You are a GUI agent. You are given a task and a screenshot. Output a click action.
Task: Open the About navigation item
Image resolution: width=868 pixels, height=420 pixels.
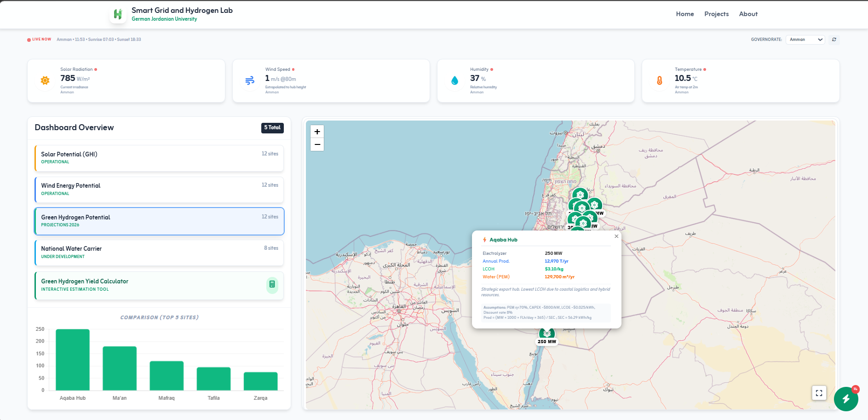tap(748, 14)
